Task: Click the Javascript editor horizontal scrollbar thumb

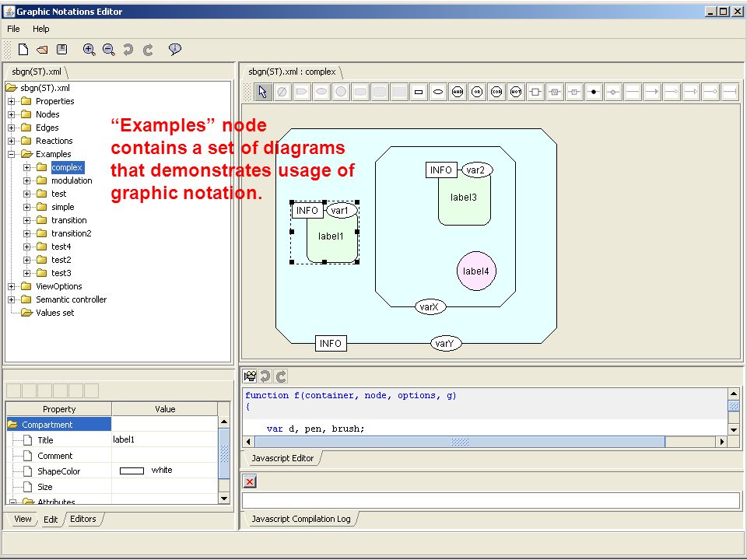Action: coord(460,442)
